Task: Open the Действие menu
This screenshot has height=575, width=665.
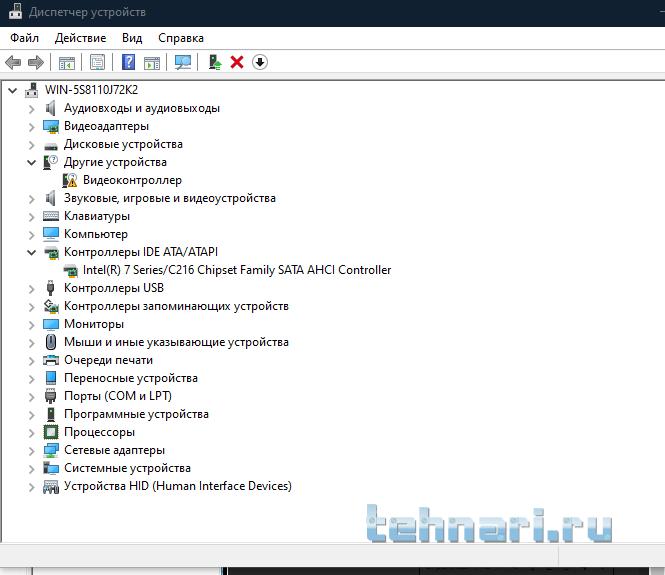Action: pos(81,38)
